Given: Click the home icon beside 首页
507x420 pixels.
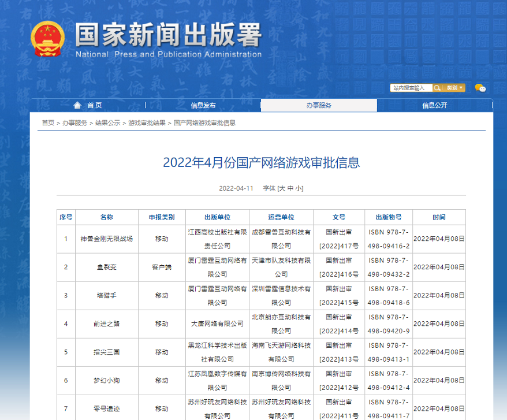Looking at the screenshot, I should click(x=78, y=105).
